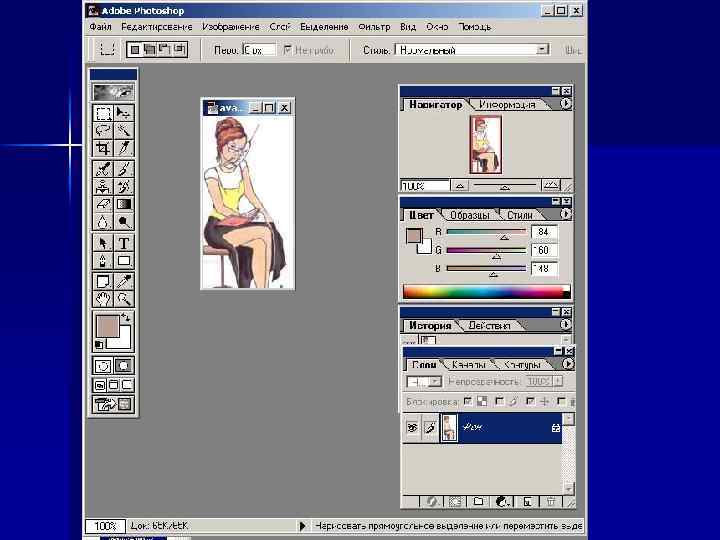
Task: Select the Move tool
Action: (x=123, y=113)
